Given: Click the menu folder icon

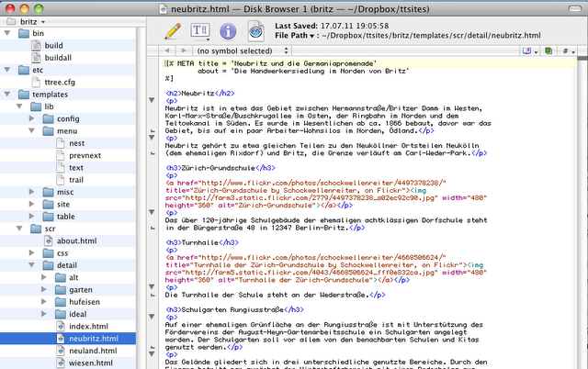Looking at the screenshot, I should [49, 131].
